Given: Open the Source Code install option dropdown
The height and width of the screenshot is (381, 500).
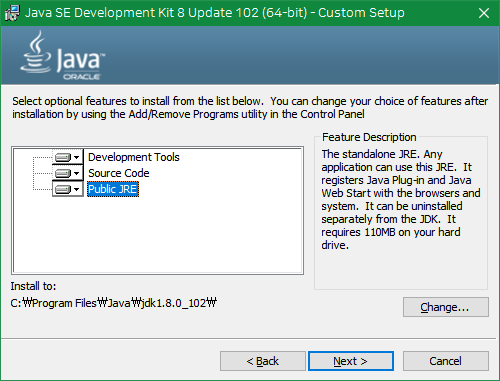Looking at the screenshot, I should pyautogui.click(x=68, y=173).
